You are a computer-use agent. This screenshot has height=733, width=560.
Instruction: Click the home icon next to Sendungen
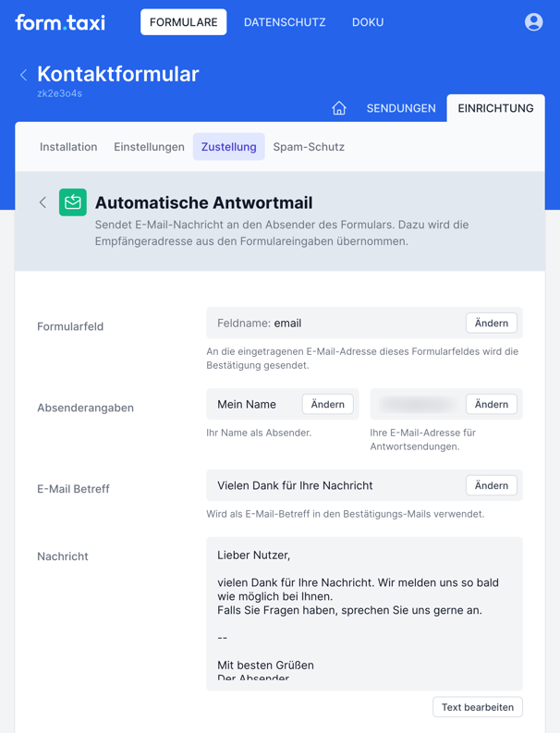pyautogui.click(x=339, y=108)
